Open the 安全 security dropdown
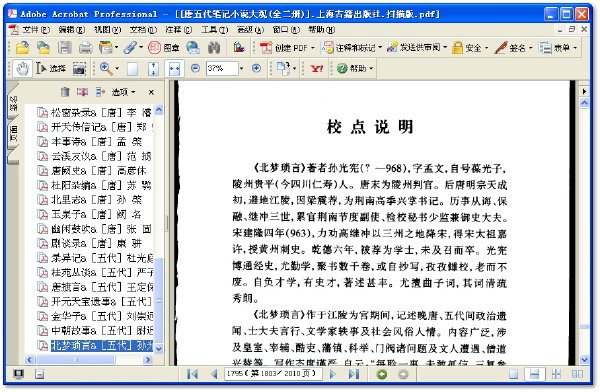Viewport: 600px width, 392px height. pos(470,48)
